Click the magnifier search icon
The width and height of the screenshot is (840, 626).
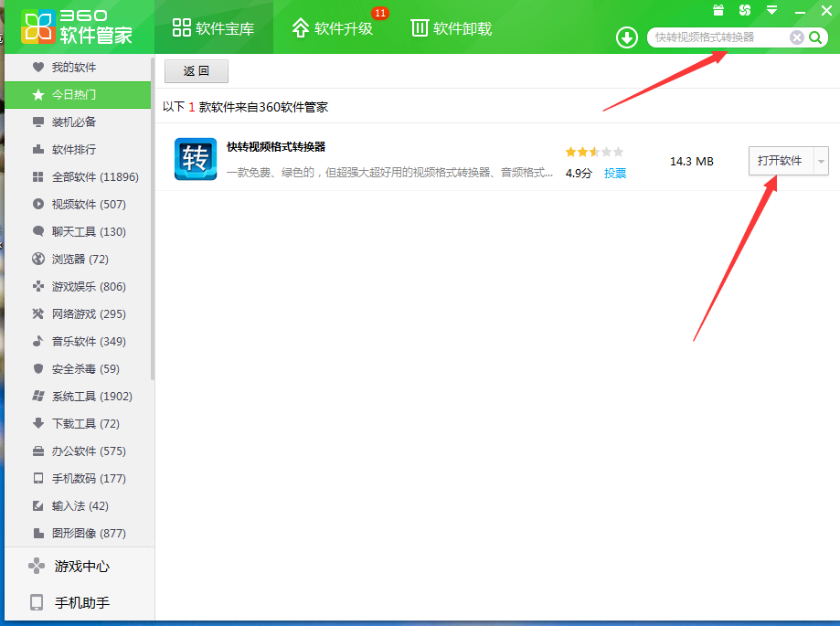[x=815, y=37]
